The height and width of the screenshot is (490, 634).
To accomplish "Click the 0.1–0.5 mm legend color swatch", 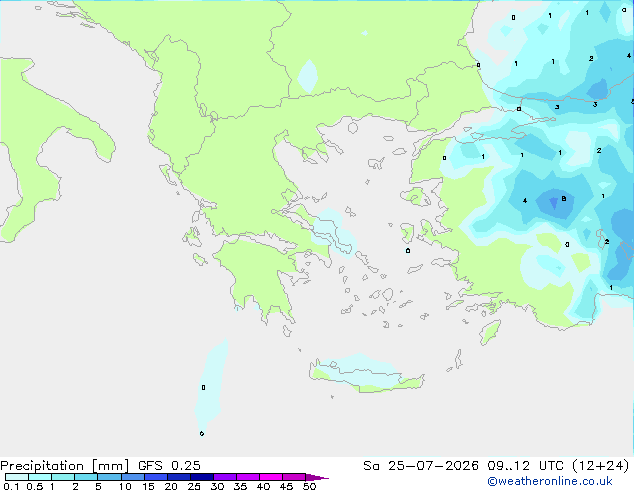I will click(17, 477).
